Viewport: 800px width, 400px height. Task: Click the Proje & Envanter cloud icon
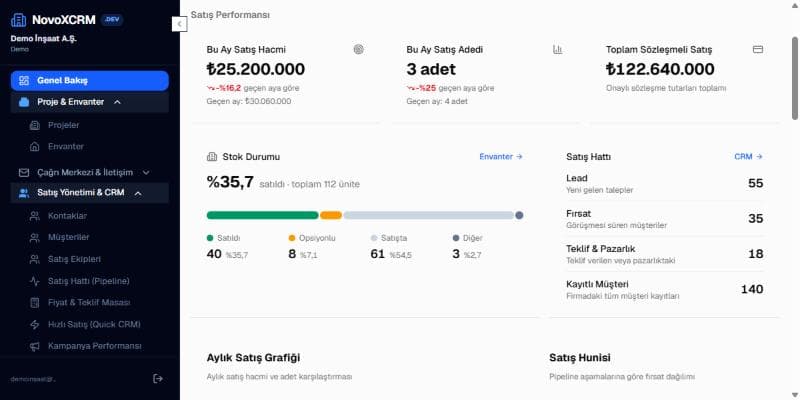pos(24,102)
